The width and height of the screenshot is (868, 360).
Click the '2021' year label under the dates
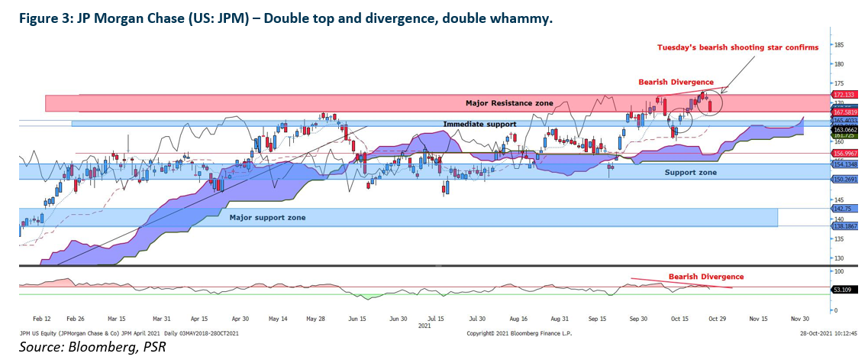(425, 326)
